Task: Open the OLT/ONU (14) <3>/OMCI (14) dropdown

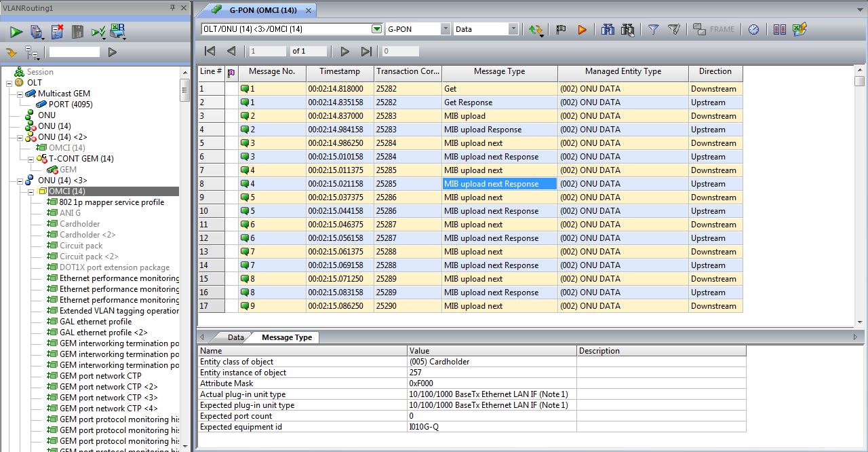Action: pos(377,29)
